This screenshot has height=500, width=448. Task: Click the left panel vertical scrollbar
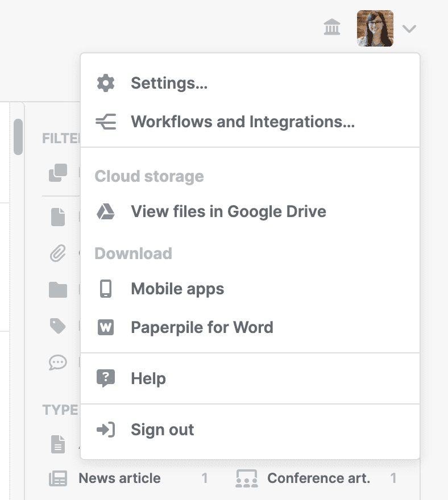tap(18, 137)
